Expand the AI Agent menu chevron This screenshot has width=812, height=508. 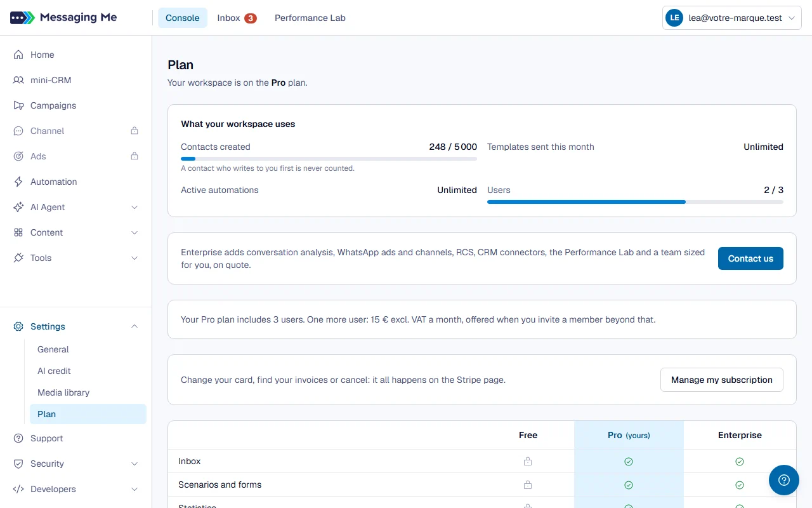pos(134,207)
